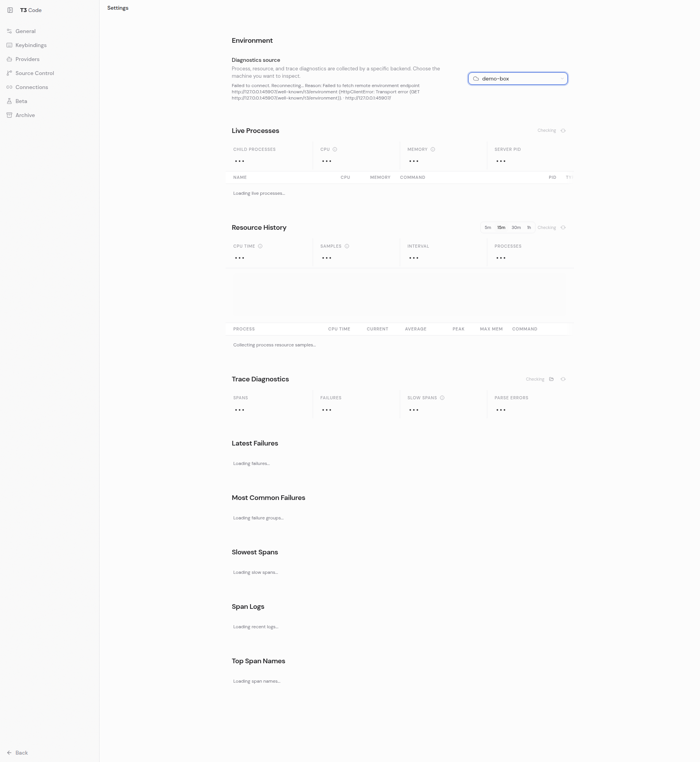This screenshot has height=762, width=700.
Task: Show info for Live Processes CPU
Action: pyautogui.click(x=335, y=149)
